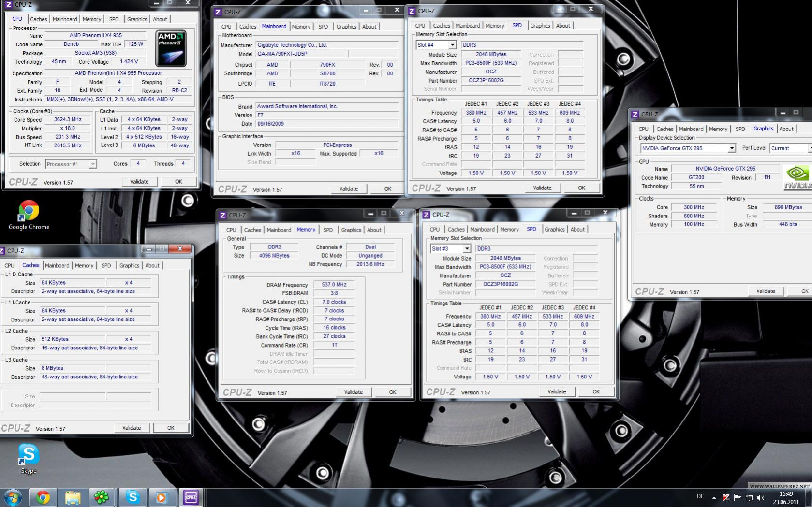Click the motherboard model 'GA-MA790FXT-UD5P'

point(301,54)
